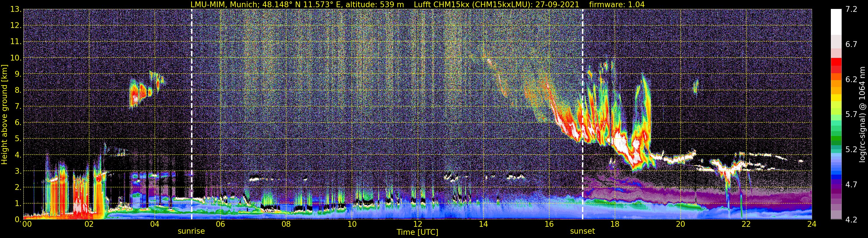Click the white top segment of the colorbar
Image resolution: width=868 pixels, height=238 pixels.
pyautogui.click(x=836, y=22)
